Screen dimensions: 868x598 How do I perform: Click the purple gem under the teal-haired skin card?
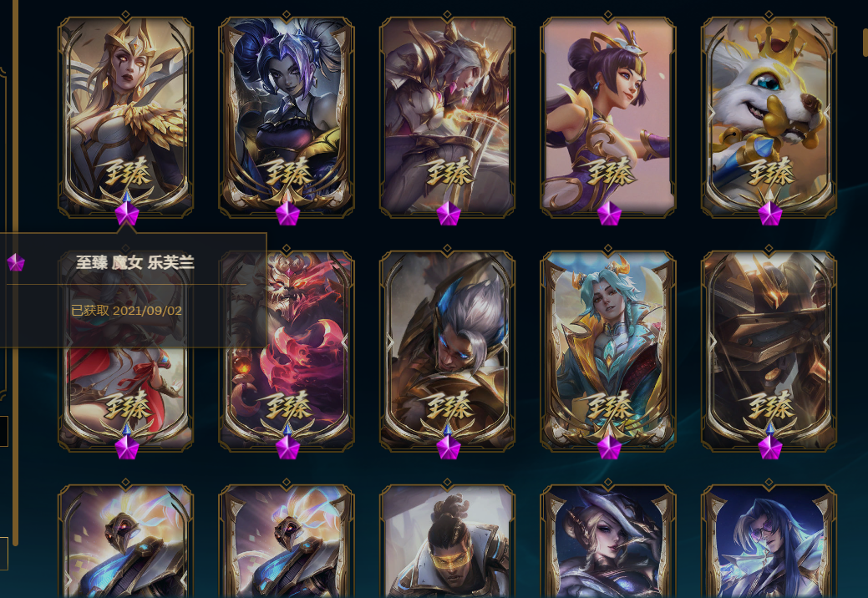click(x=609, y=447)
